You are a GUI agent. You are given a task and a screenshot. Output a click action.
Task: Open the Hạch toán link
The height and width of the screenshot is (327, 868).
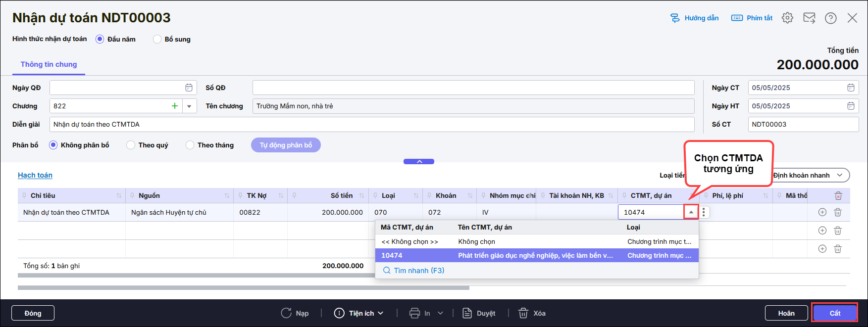pos(35,175)
